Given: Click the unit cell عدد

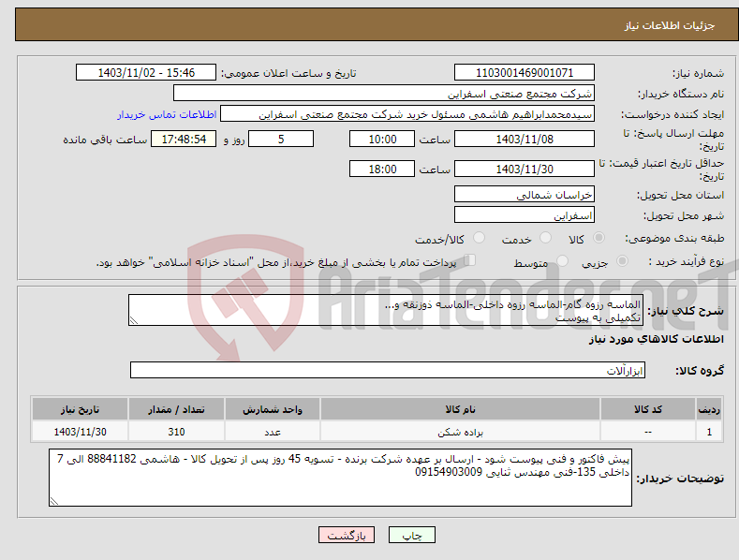Looking at the screenshot, I should 273,432.
